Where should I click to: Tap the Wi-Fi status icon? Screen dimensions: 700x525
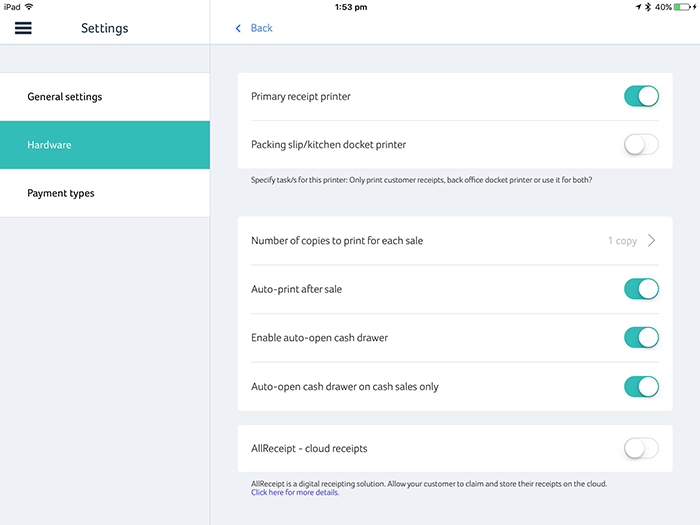click(x=29, y=7)
